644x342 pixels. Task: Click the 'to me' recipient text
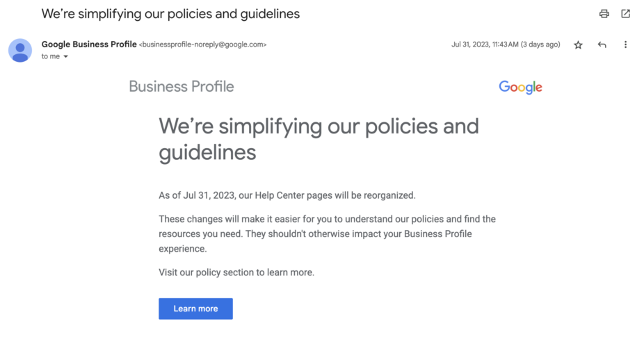(x=51, y=57)
